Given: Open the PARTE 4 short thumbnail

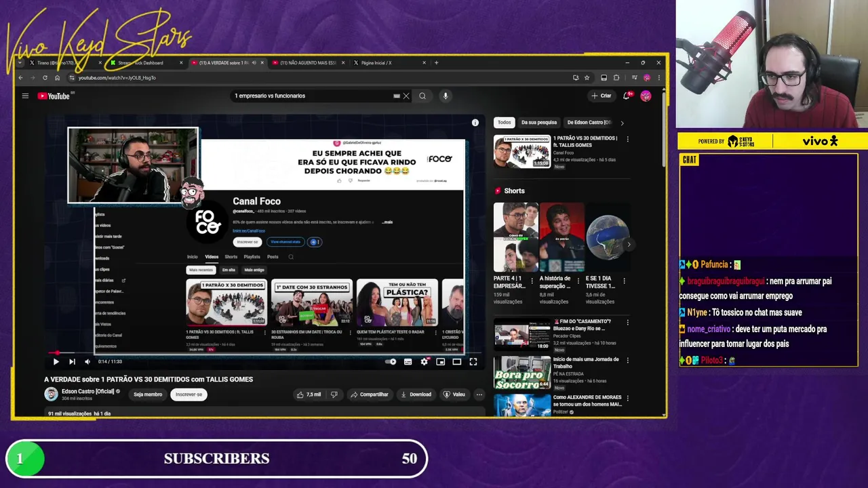Looking at the screenshot, I should pos(515,237).
